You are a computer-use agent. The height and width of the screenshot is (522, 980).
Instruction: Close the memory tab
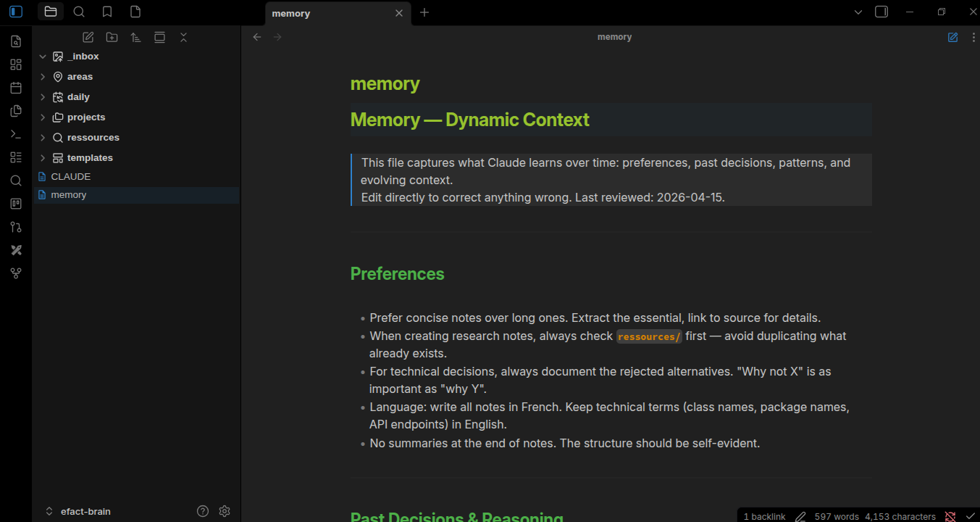coord(399,13)
